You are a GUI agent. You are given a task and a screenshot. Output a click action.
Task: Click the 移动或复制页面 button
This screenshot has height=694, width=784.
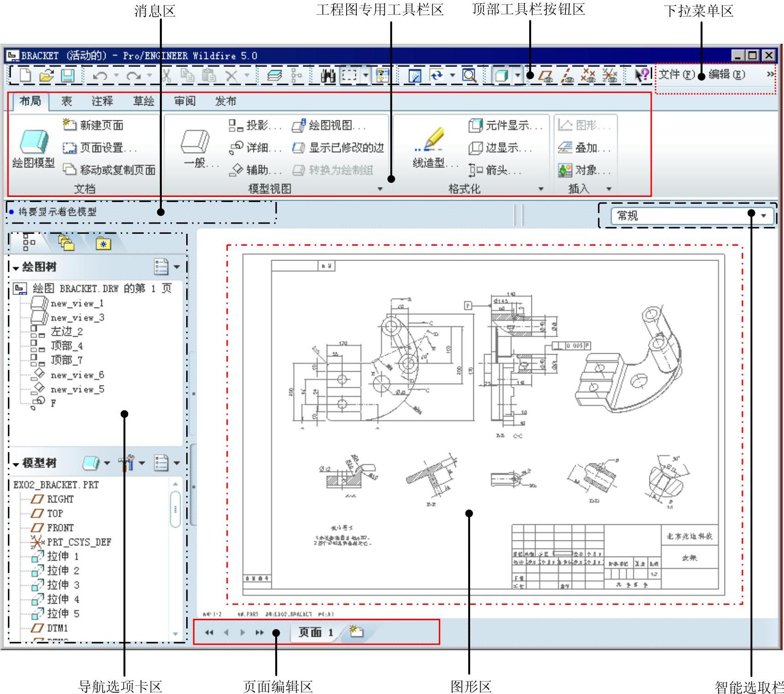[x=109, y=170]
